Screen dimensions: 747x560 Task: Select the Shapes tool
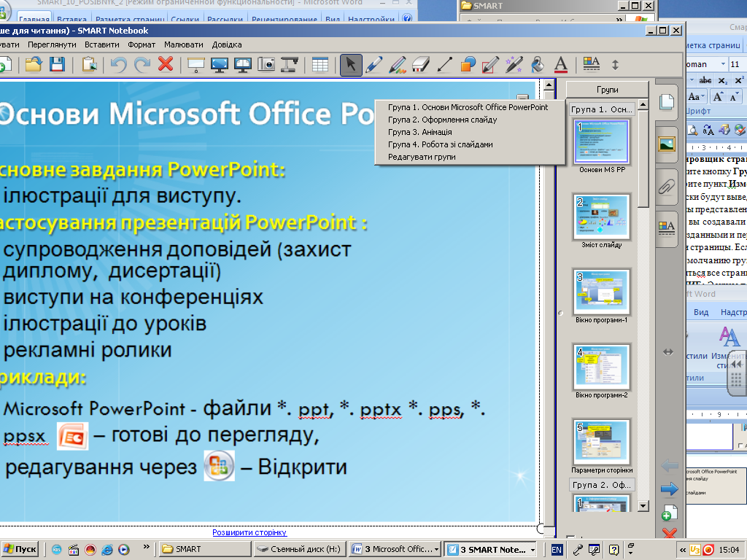468,64
